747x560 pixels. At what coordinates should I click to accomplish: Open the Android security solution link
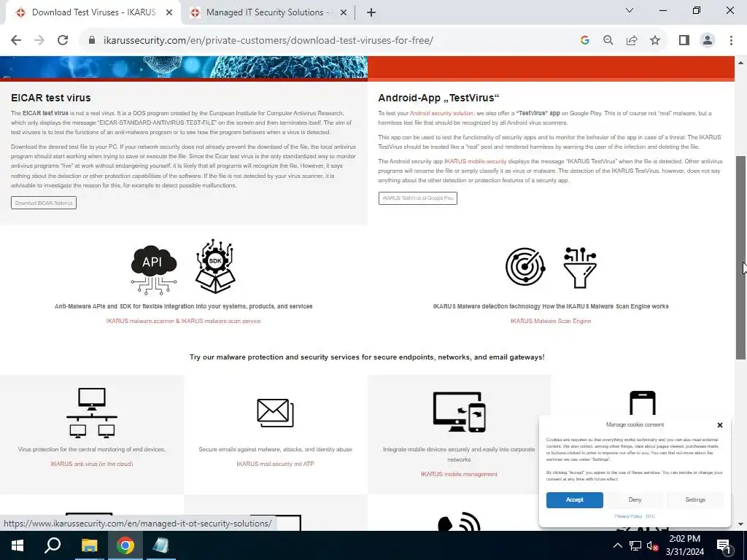[441, 113]
